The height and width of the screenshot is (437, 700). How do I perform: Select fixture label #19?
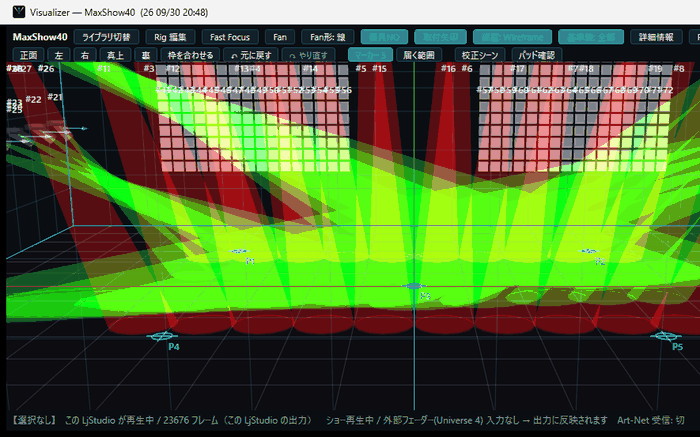[655, 69]
